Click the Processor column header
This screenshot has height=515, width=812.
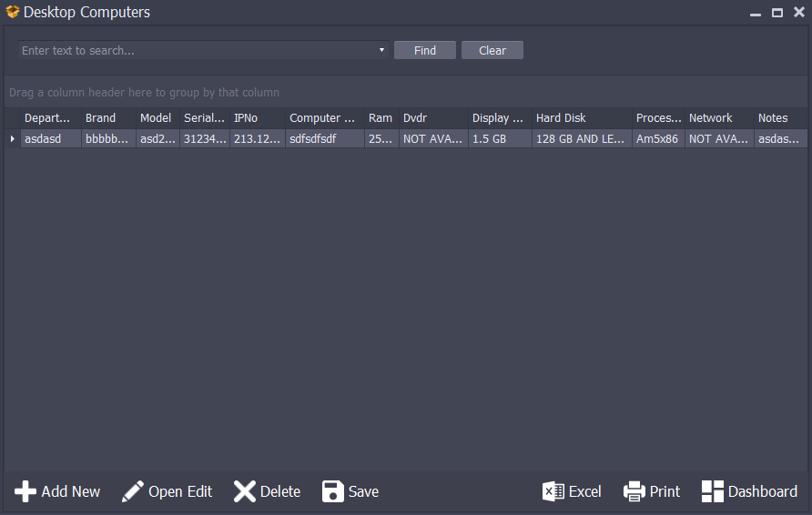[658, 118]
